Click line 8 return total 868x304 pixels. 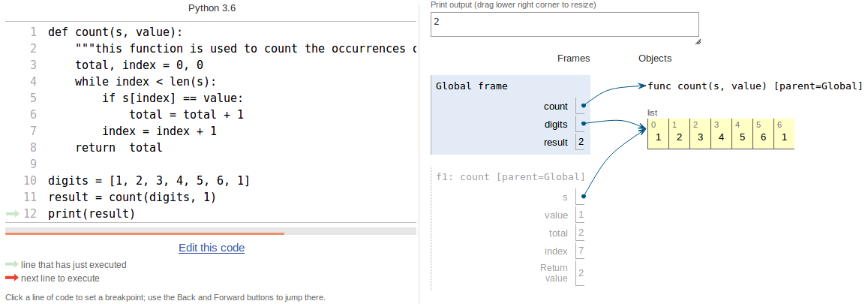[x=119, y=148]
